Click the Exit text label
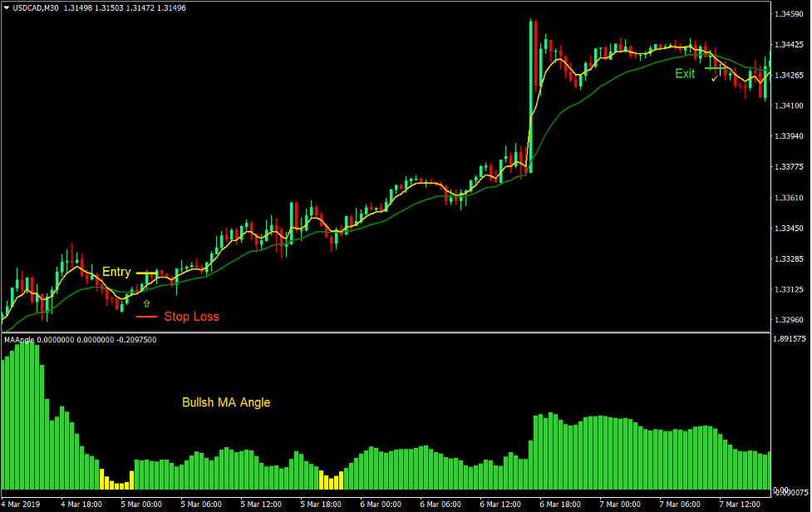The height and width of the screenshot is (512, 812). [685, 74]
